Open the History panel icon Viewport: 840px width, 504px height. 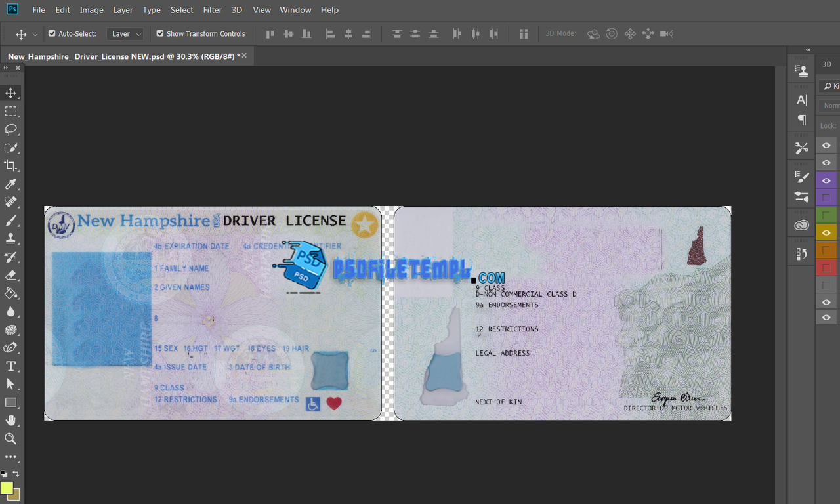point(801,254)
